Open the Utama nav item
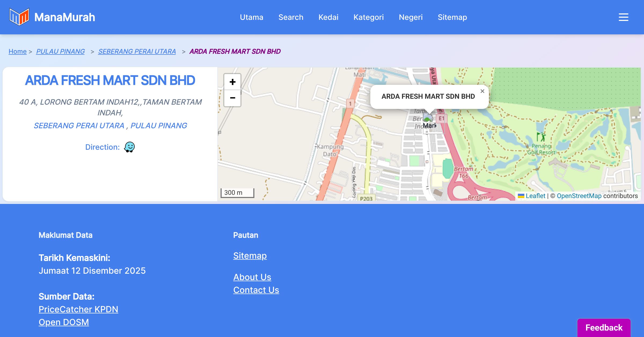The height and width of the screenshot is (337, 644). tap(251, 17)
